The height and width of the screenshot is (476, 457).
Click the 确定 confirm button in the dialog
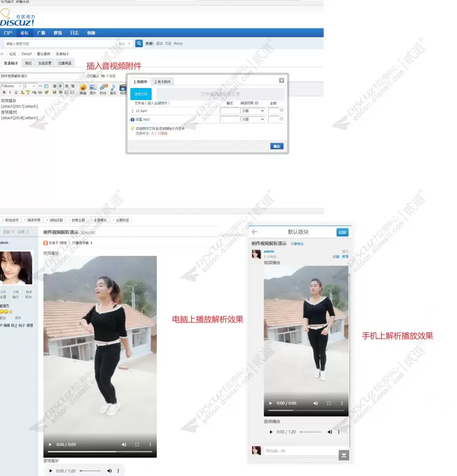coord(277,146)
